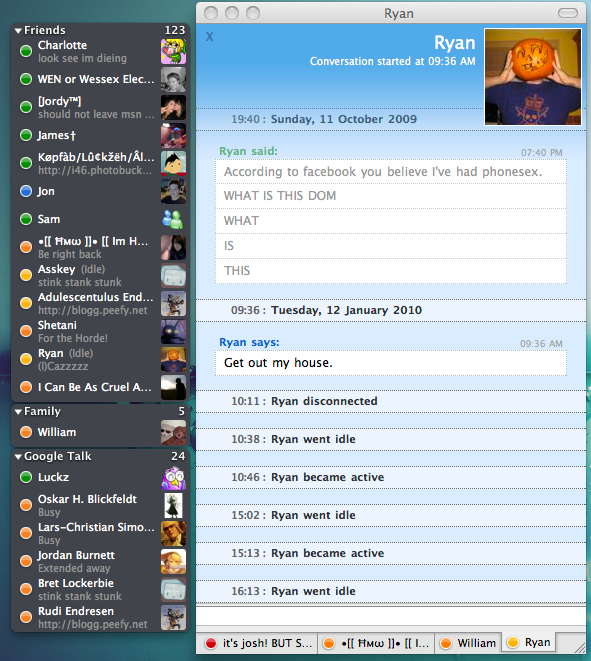Select Bret Lockerbie contact
Image resolution: width=591 pixels, height=661 pixels.
pyautogui.click(x=100, y=589)
